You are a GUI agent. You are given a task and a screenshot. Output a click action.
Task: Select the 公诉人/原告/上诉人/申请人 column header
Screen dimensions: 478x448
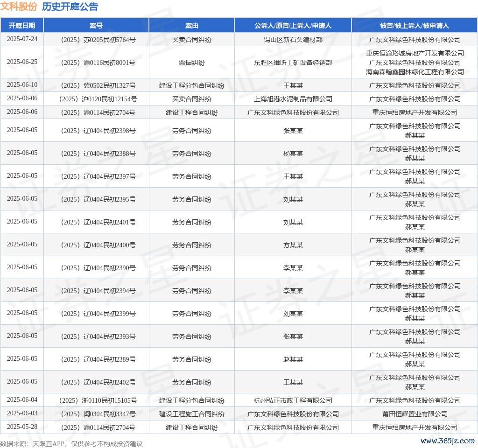click(293, 26)
